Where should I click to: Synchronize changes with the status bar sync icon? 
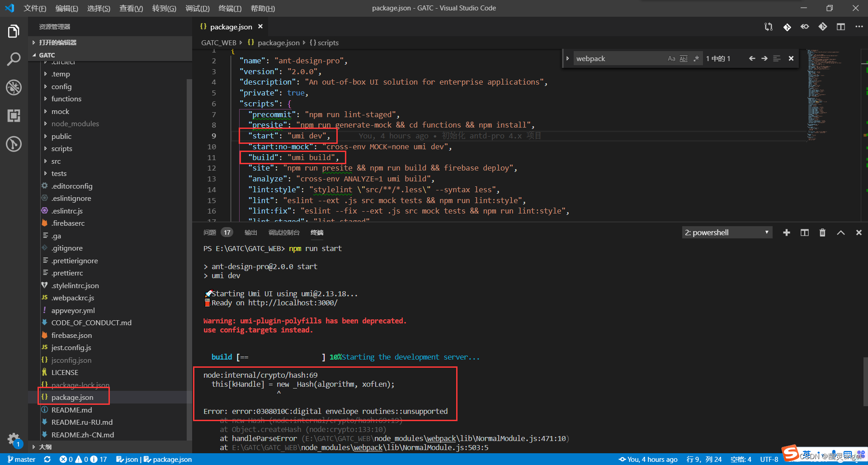coord(47,459)
